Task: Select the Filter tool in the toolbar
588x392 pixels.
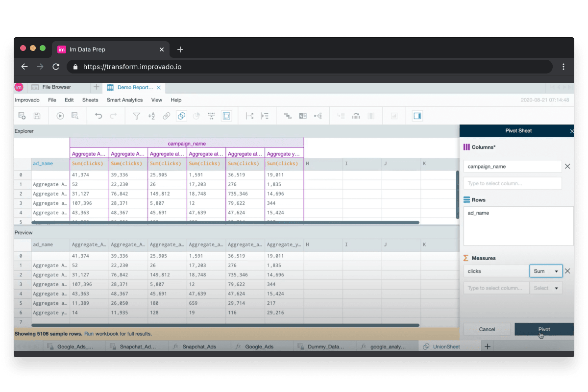Action: (136, 116)
